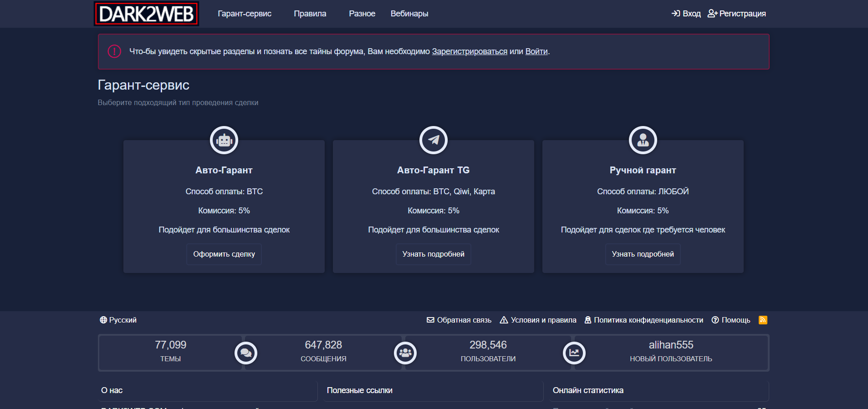Click the Telegram plane icon above Авто-Гарант TG

(x=434, y=140)
